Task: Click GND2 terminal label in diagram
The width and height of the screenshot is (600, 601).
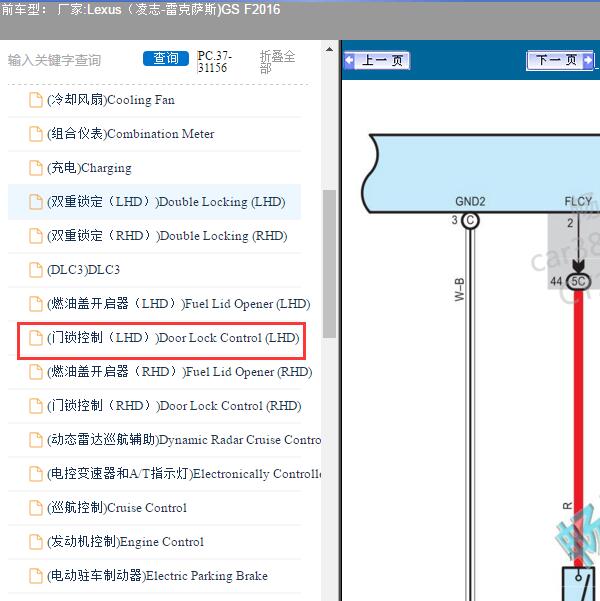Action: tap(470, 201)
